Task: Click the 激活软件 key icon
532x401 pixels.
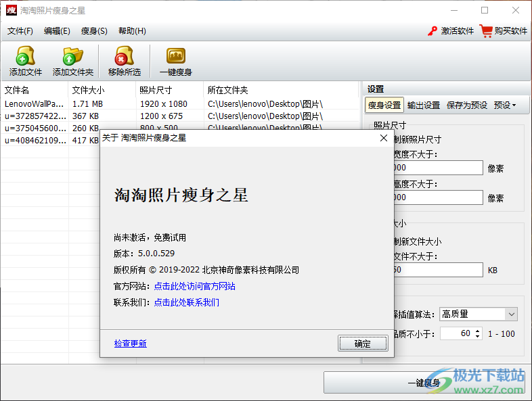Action: [433, 31]
